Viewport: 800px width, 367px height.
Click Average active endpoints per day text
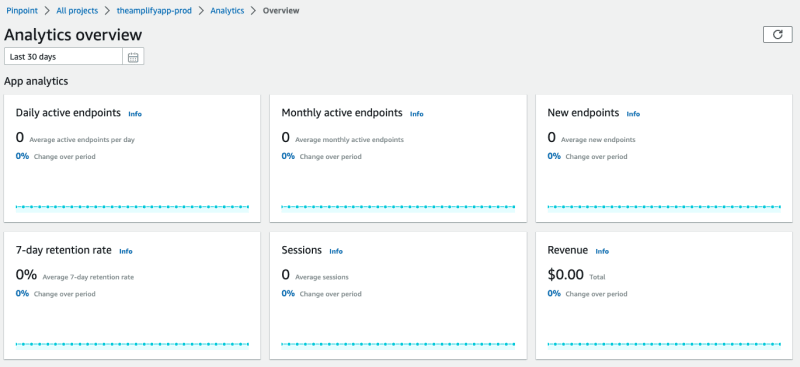point(82,139)
